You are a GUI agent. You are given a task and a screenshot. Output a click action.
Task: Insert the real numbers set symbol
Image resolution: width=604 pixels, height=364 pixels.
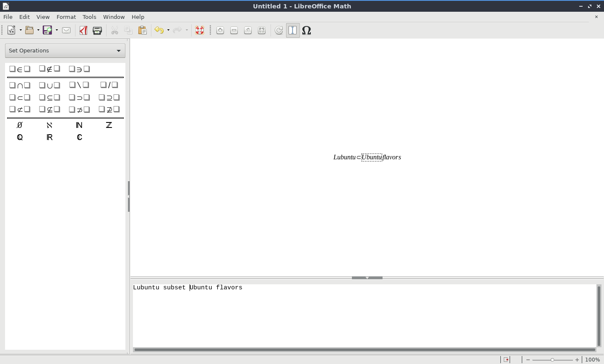click(49, 138)
